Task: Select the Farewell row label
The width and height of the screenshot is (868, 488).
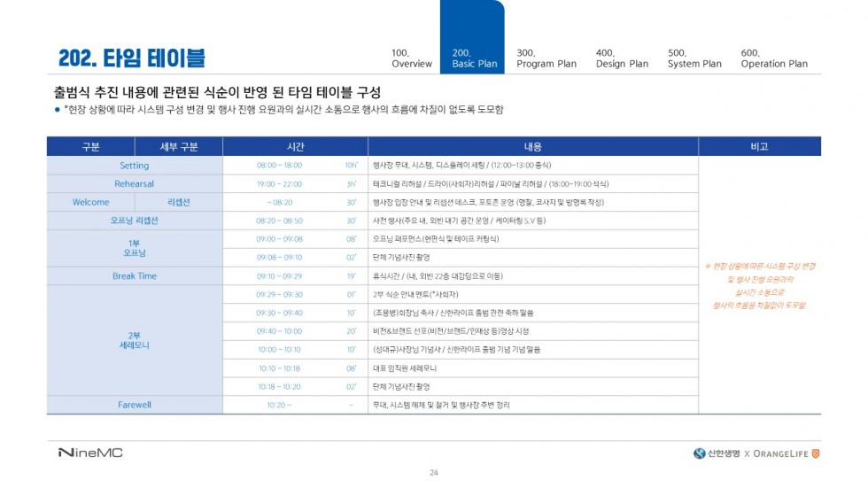Action: [135, 405]
